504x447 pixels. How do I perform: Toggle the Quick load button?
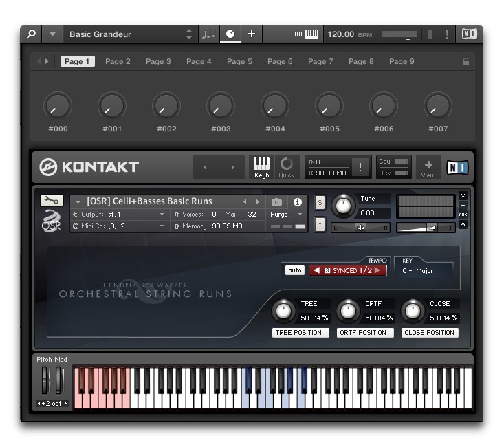[287, 167]
